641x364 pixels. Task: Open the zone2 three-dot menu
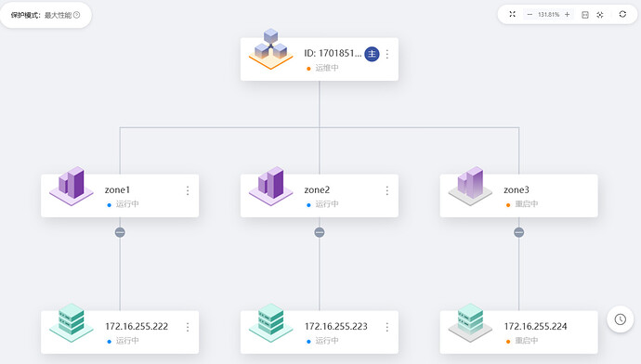387,190
